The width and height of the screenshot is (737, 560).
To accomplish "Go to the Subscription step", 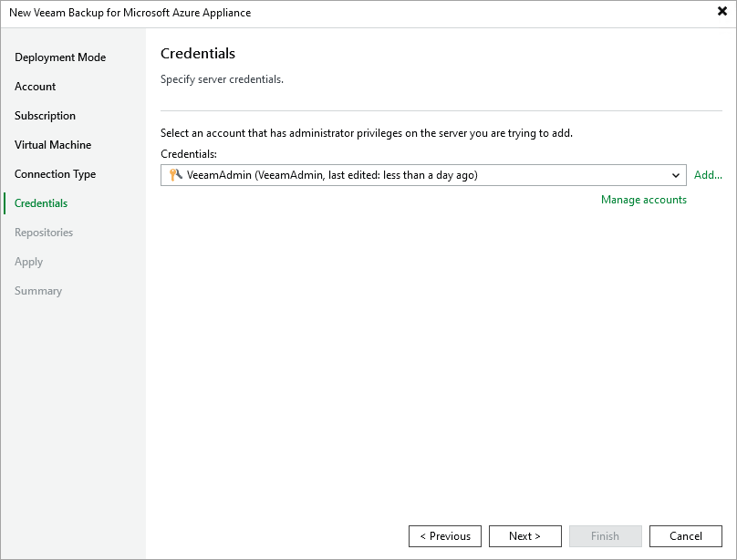I will (x=45, y=116).
